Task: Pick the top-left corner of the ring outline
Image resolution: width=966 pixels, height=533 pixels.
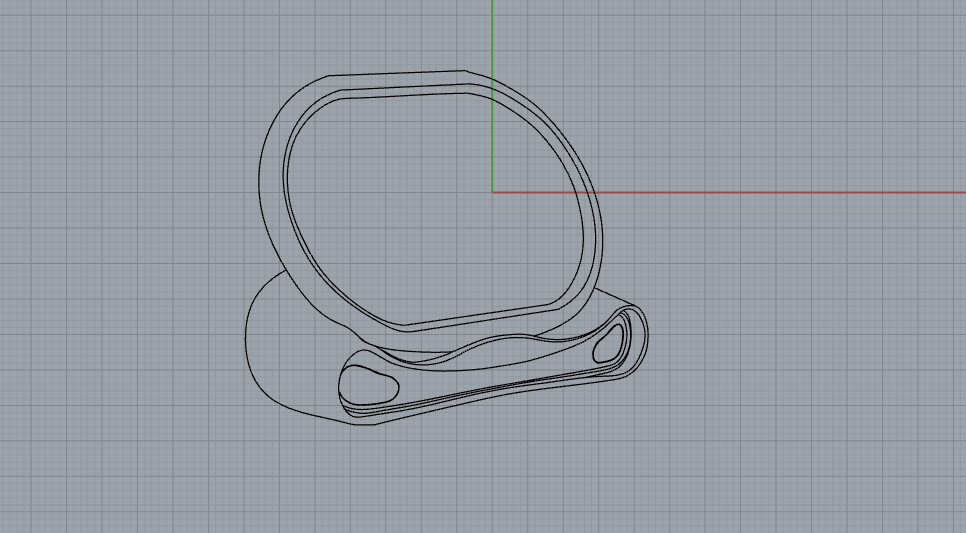Action: 330,77
